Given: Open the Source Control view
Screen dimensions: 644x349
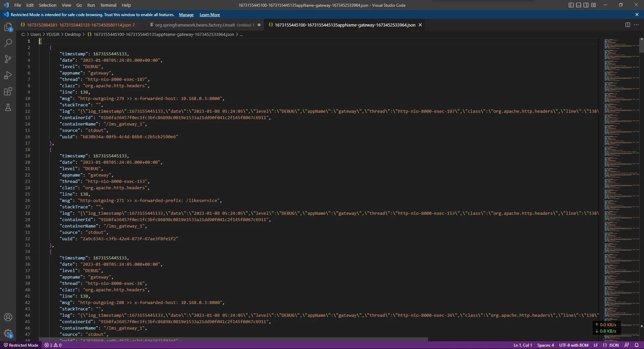Looking at the screenshot, I should pyautogui.click(x=8, y=59).
